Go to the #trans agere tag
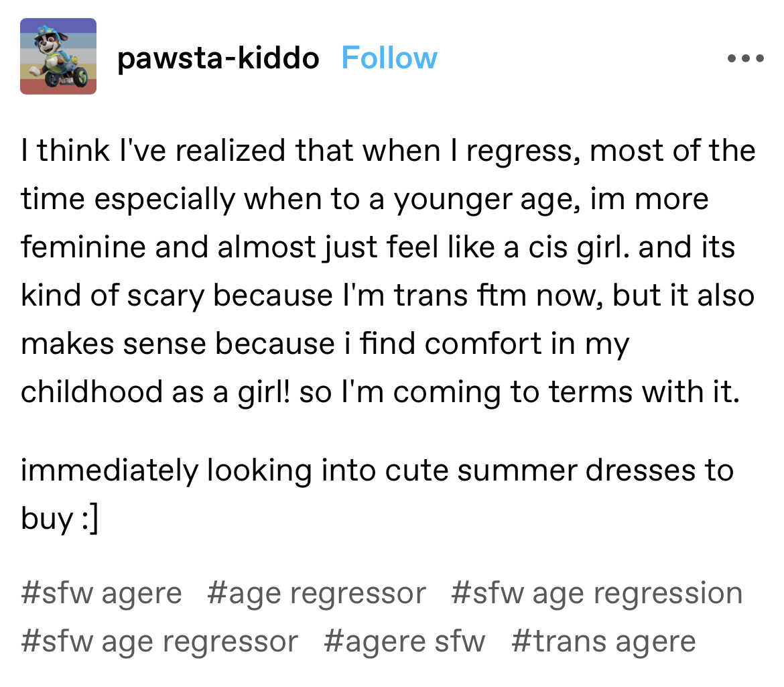Screen dimensions: 784x687 604,641
